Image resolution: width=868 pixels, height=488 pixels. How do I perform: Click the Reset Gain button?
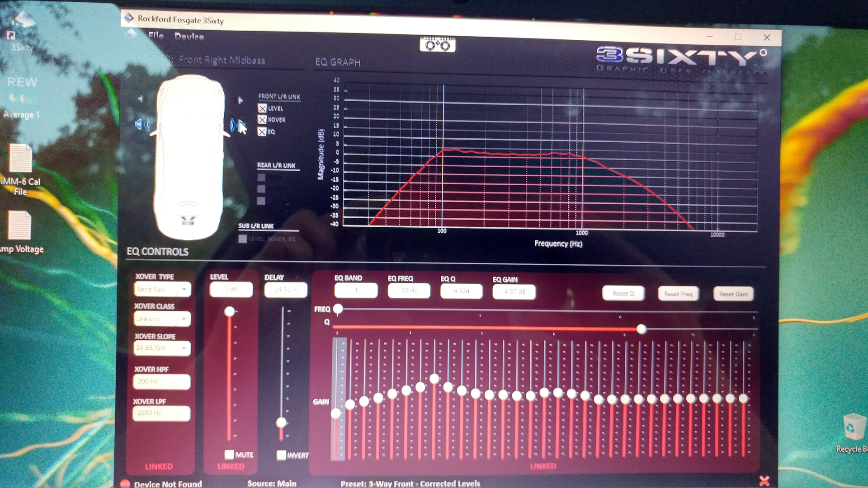pos(733,294)
